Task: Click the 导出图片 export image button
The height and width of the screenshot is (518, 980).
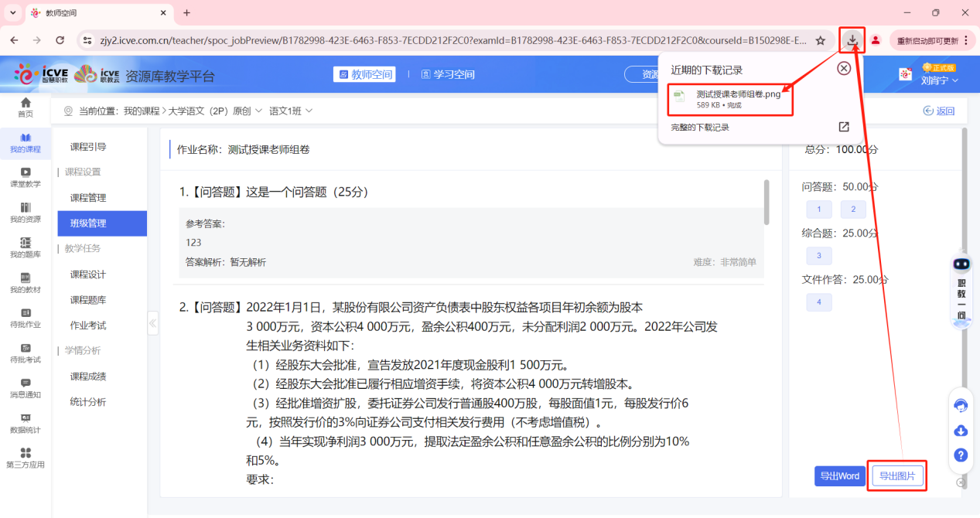Action: click(896, 475)
